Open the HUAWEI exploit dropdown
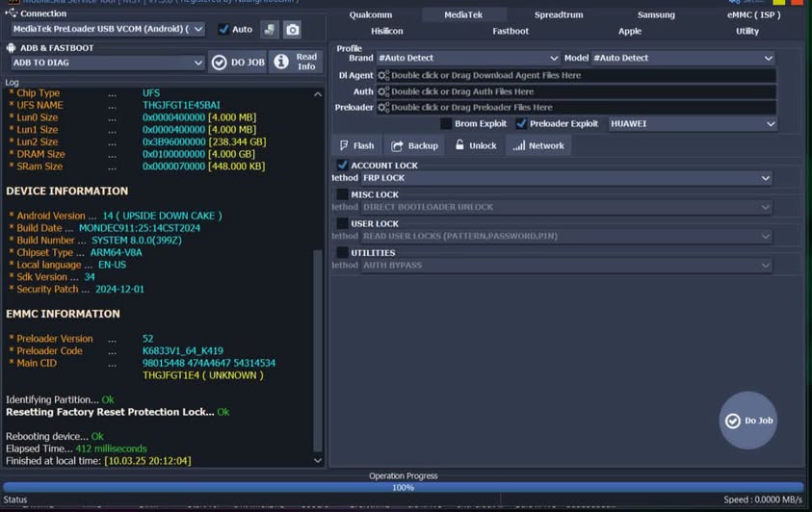 tap(693, 123)
